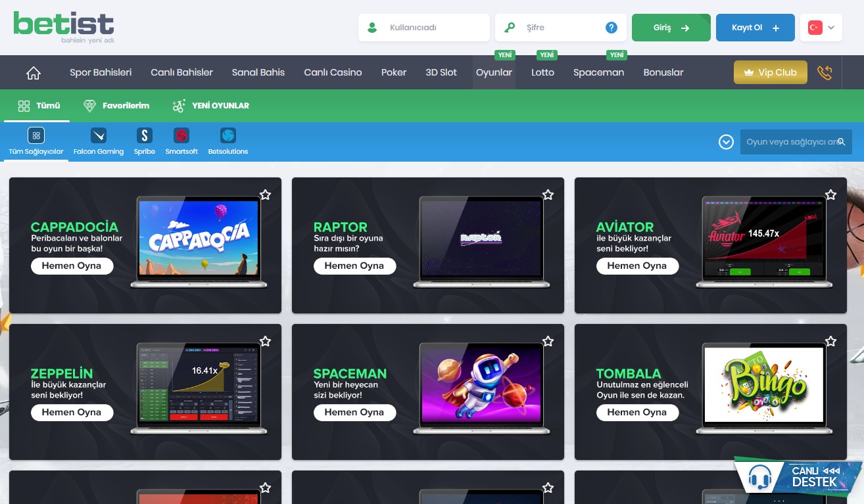Image resolution: width=864 pixels, height=504 pixels.
Task: Open the Zeppelin laptop thumbnail
Action: coord(199,388)
